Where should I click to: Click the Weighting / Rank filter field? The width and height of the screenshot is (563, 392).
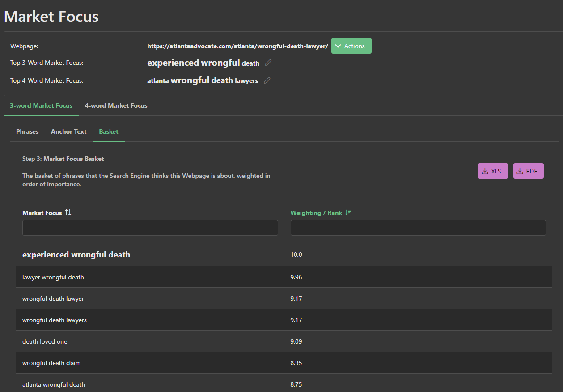[x=418, y=228]
